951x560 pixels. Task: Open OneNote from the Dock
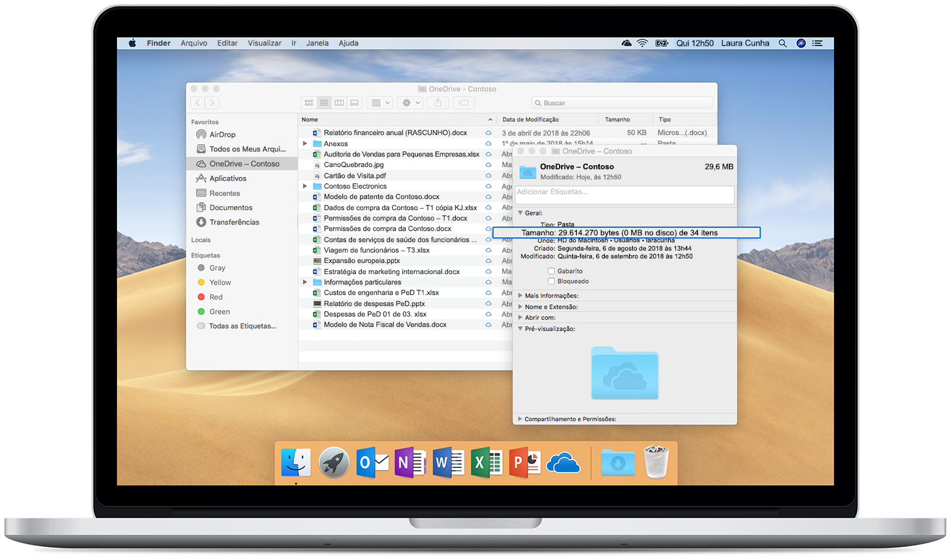[410, 463]
